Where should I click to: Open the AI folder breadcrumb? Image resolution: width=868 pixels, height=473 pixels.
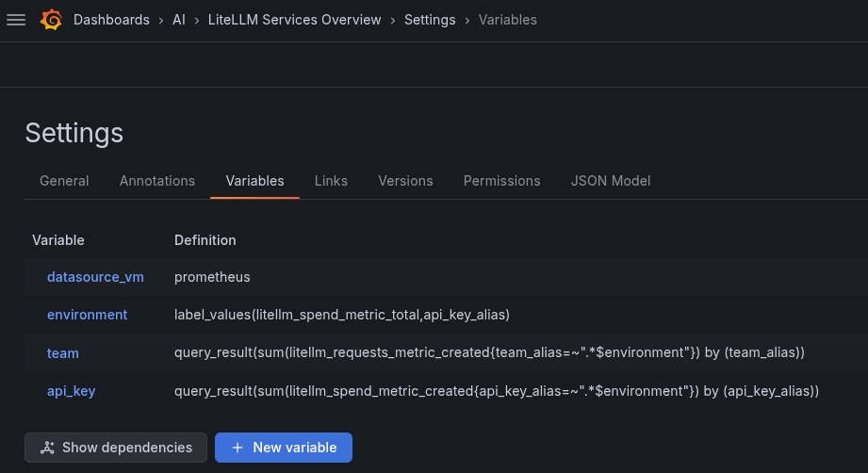(179, 20)
